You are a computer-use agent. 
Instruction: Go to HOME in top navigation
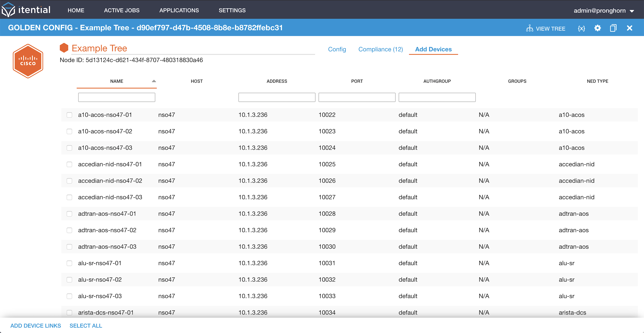76,10
